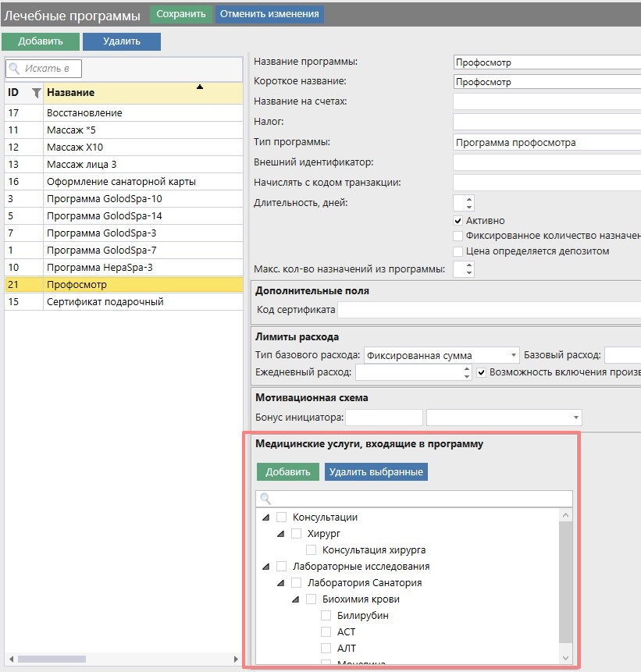Enable Цена определяется депозитом option
This screenshot has height=672, width=641.
(x=458, y=251)
